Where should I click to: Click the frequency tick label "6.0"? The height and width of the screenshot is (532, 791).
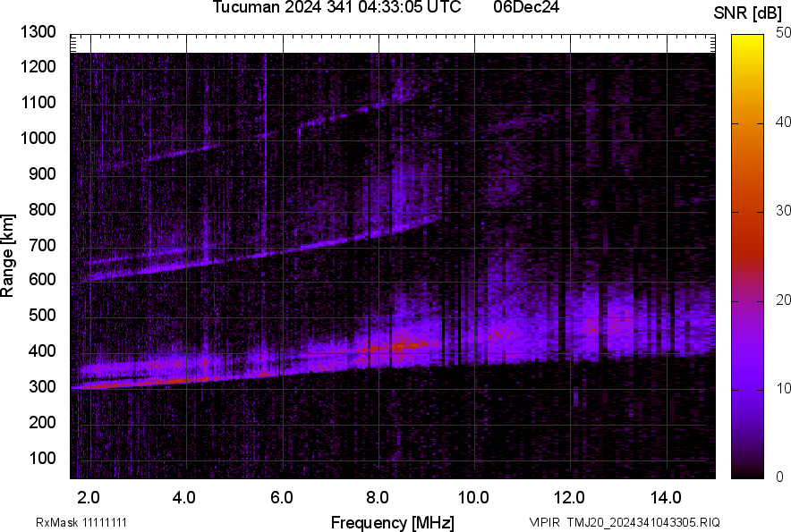pos(282,498)
